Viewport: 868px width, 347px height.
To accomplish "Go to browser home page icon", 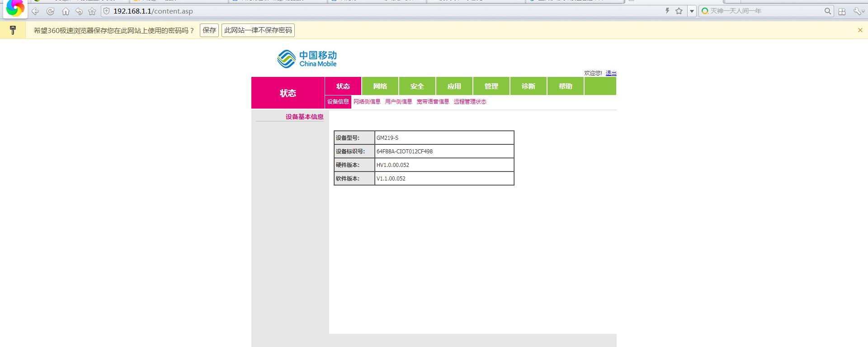I will (x=66, y=11).
